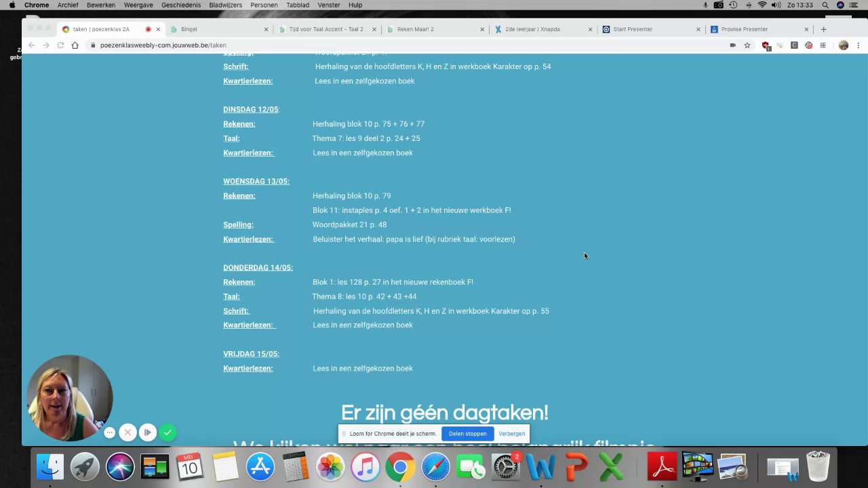Open the uBlock shield extension icon
Screen dimensions: 868x488
pyautogui.click(x=766, y=45)
